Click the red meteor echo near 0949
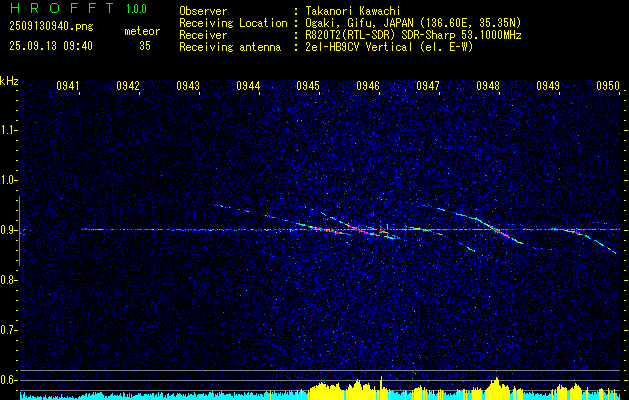This screenshot has height=400, width=629. 567,230
